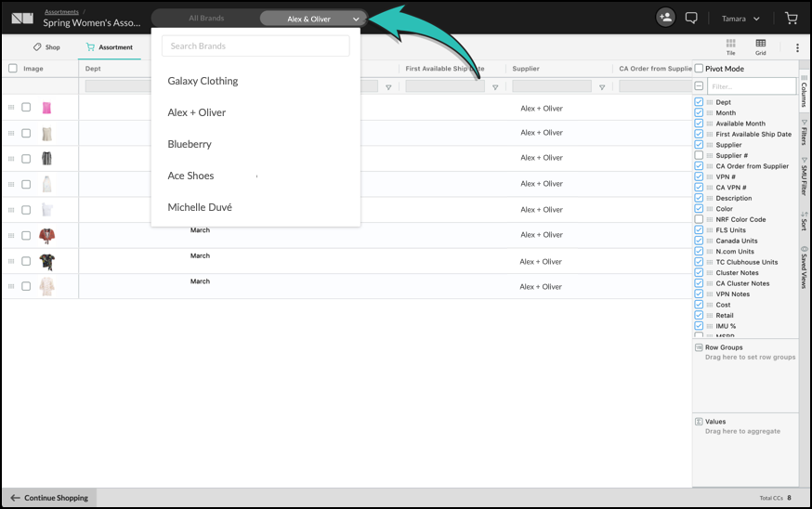Select Alex + Oliver from the brand list
This screenshot has width=812, height=509.
pos(197,112)
